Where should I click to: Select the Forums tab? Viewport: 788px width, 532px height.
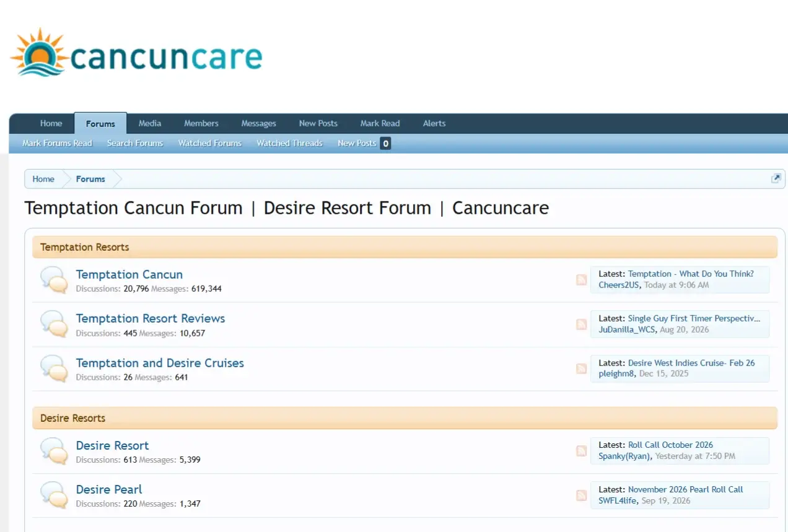coord(100,123)
